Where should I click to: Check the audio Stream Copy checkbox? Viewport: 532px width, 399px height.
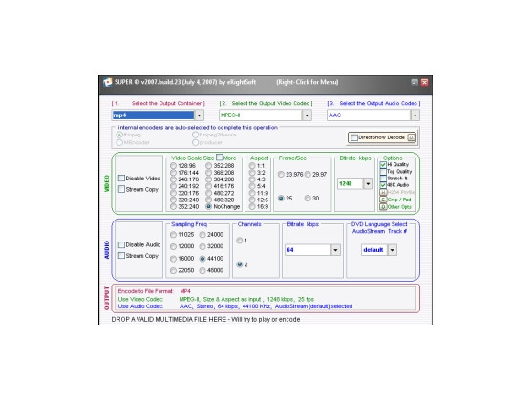[121, 255]
